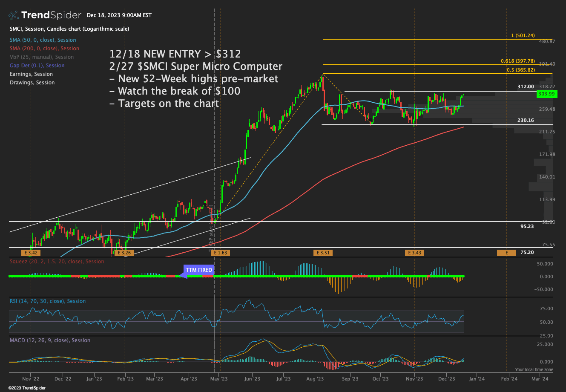The width and height of the screenshot is (566, 392).
Task: Click the E 3.26 earnings marker
Action: [x=124, y=253]
